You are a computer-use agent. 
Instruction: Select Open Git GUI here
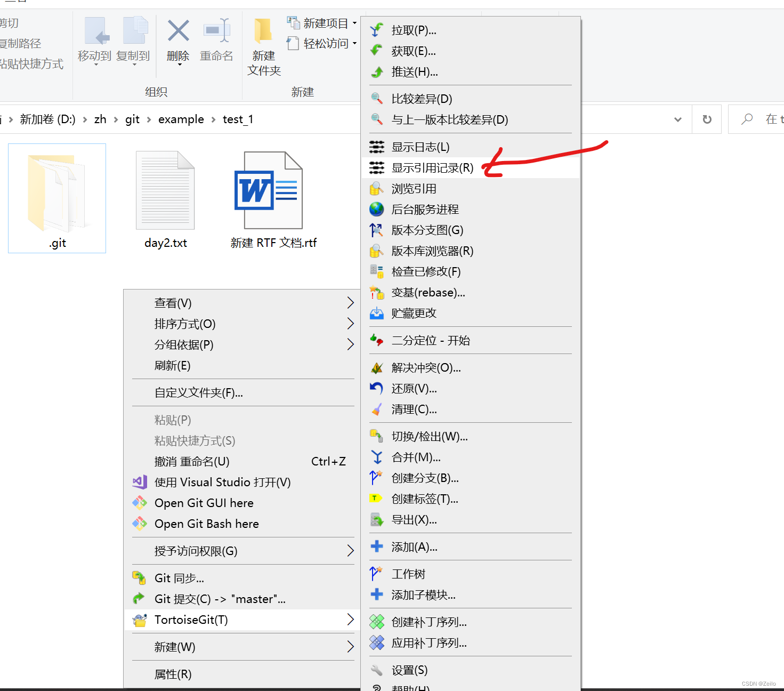(x=242, y=503)
